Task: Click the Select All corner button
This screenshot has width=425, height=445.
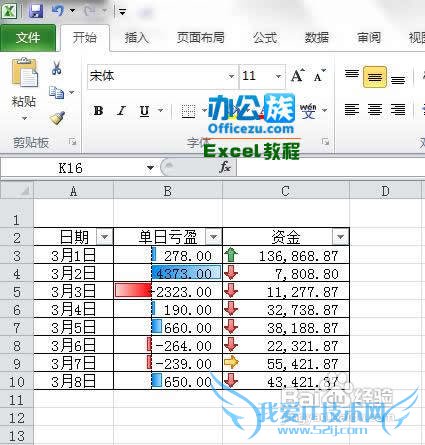Action: pyautogui.click(x=17, y=190)
